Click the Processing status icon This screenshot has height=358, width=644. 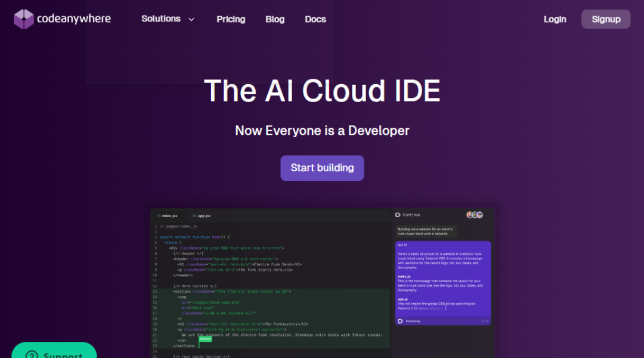(x=400, y=321)
